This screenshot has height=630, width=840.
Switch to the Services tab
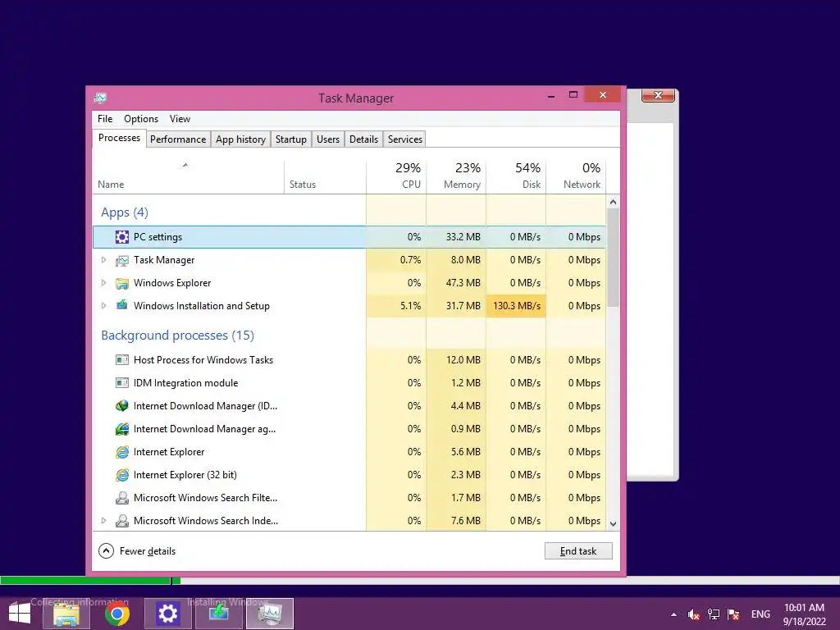[405, 139]
